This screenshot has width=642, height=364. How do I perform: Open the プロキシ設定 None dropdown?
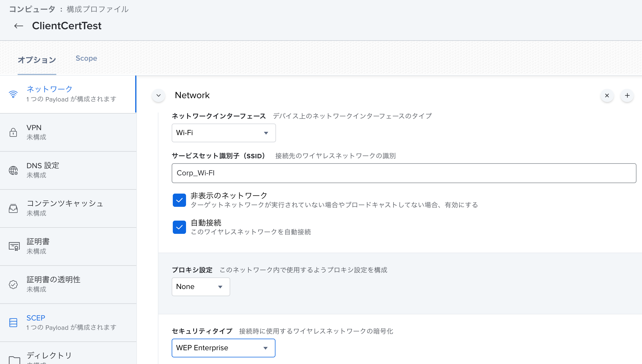click(201, 287)
